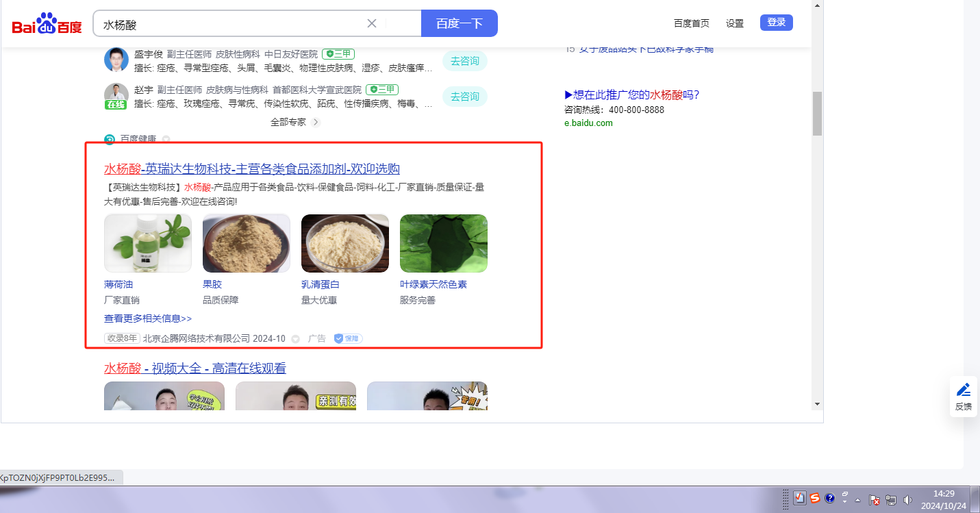The width and height of the screenshot is (980, 513).
Task: Click doctor 盛宇俊's avatar photo
Action: pos(116,60)
